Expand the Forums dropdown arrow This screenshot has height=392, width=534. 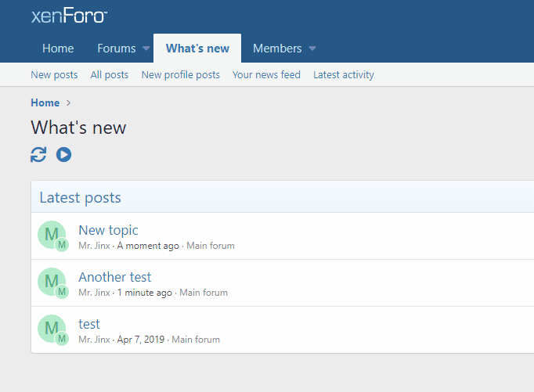[146, 49]
